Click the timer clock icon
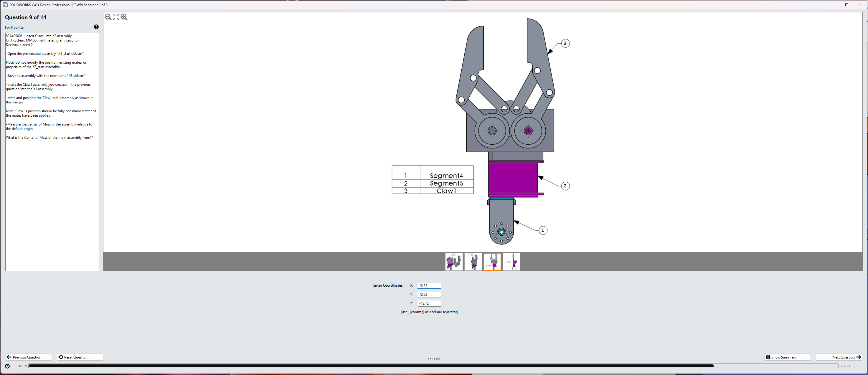 pyautogui.click(x=7, y=366)
